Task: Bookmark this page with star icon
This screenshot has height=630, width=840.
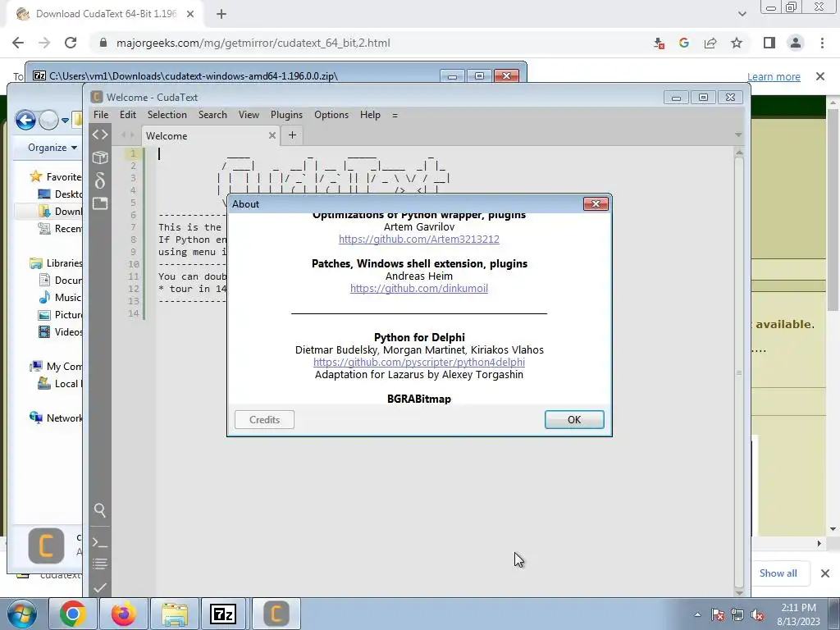Action: coord(737,43)
